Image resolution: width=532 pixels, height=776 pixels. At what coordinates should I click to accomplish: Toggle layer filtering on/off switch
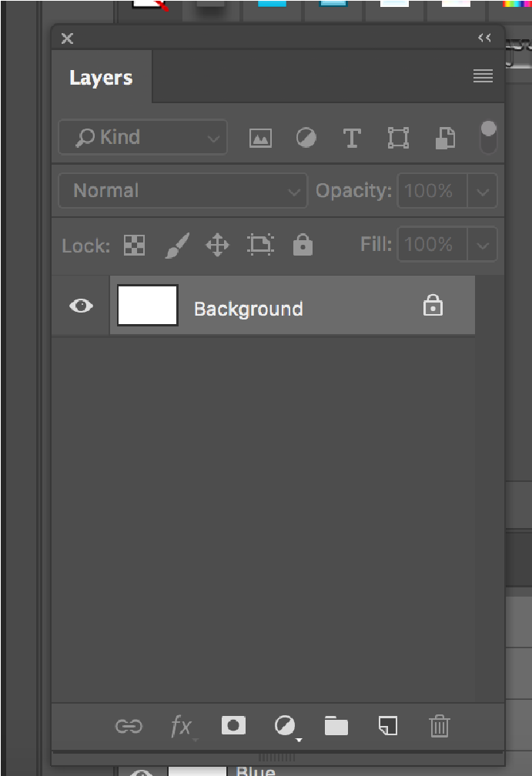(488, 136)
